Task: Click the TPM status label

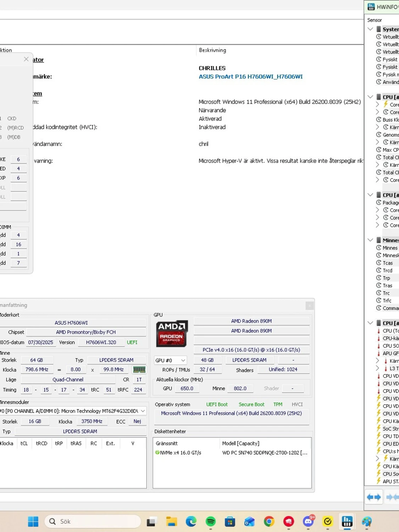Action: pyautogui.click(x=278, y=404)
